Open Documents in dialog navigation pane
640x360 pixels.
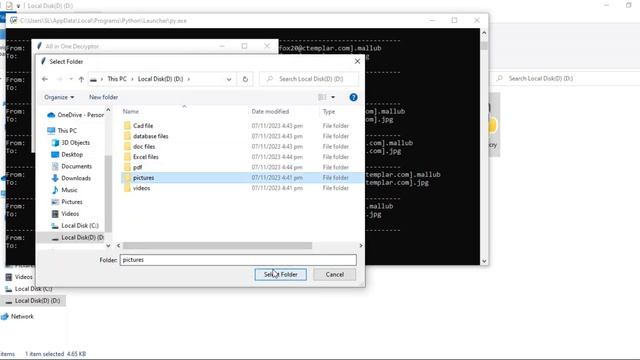point(71,166)
